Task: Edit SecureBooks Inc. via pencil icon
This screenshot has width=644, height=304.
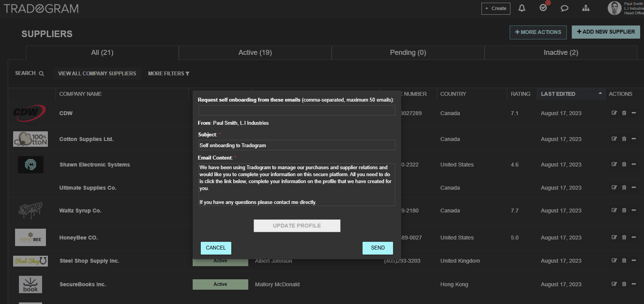Action: tap(614, 284)
